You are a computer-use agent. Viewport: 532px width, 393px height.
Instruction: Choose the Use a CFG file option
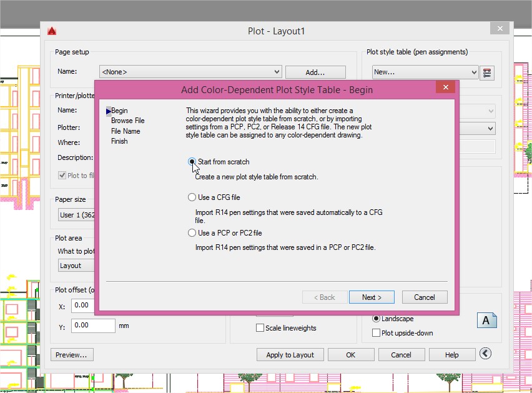[192, 197]
